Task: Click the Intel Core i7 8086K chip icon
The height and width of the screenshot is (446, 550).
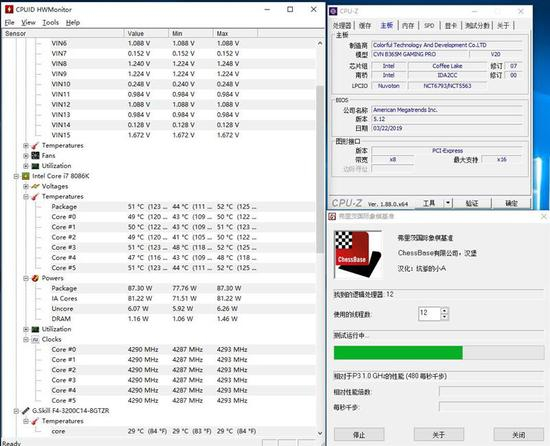Action: (26, 176)
